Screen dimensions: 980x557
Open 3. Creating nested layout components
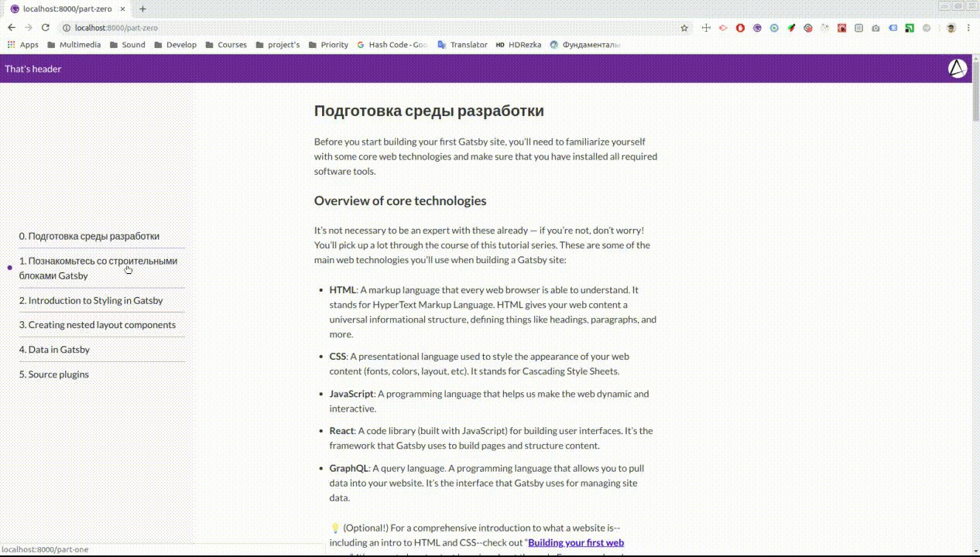(x=98, y=325)
